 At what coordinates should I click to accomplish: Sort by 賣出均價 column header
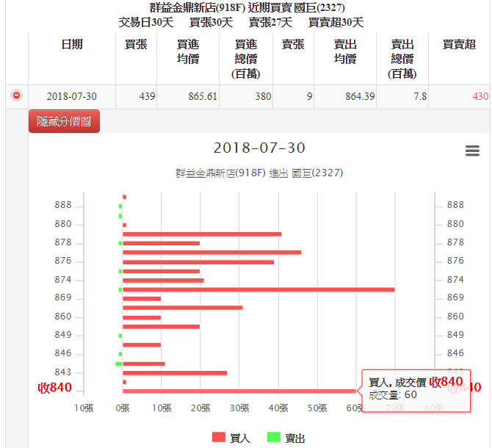click(x=344, y=51)
